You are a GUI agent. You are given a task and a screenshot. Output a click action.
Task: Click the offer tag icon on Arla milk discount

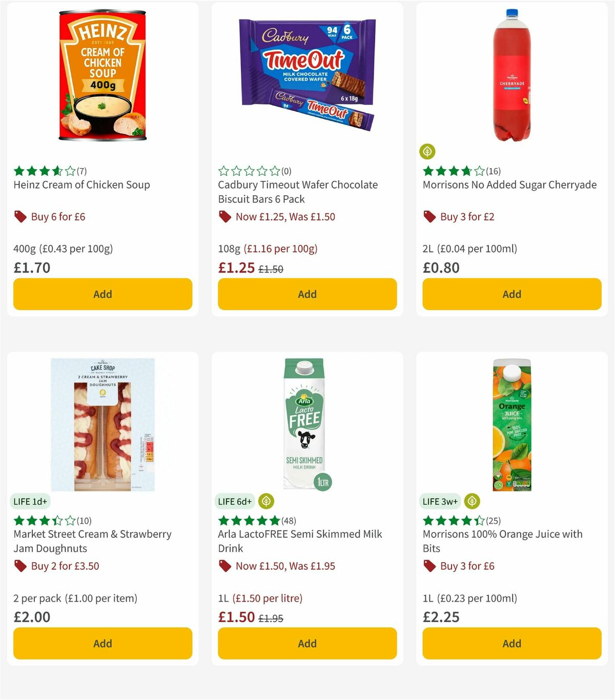point(224,566)
